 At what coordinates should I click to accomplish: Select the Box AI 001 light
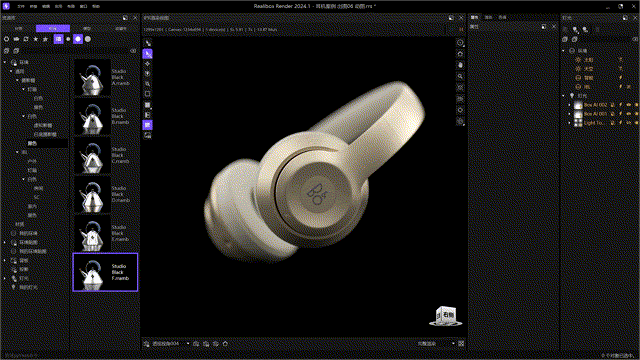596,114
